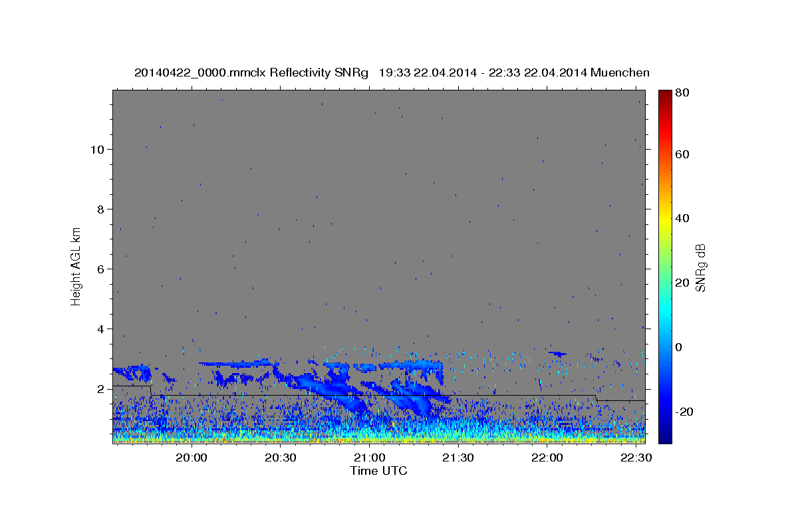The image size is (798, 532).
Task: Click the 22:30 time tick label
Action: 636,458
